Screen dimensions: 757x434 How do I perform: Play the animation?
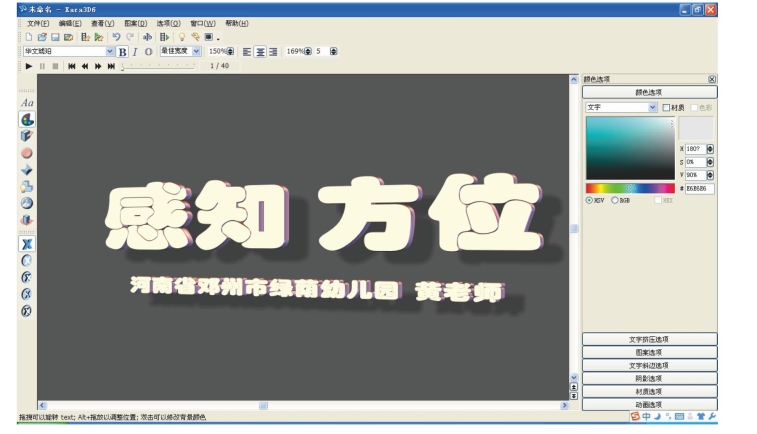click(29, 66)
